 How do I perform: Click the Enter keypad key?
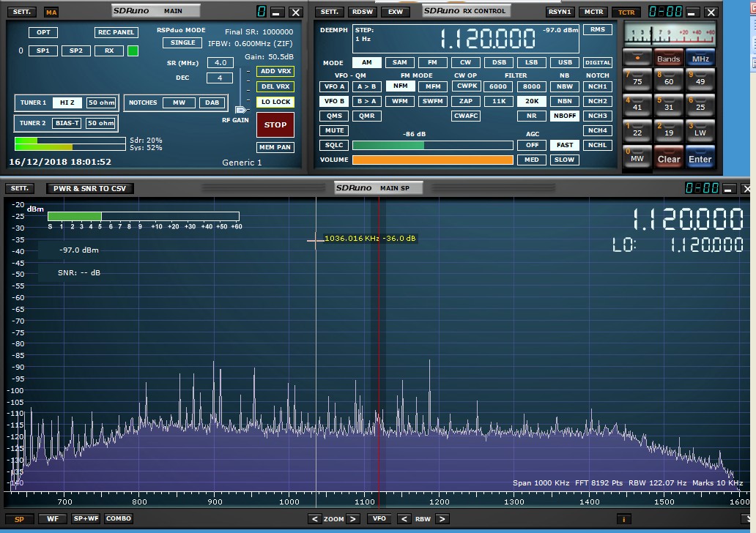point(700,158)
